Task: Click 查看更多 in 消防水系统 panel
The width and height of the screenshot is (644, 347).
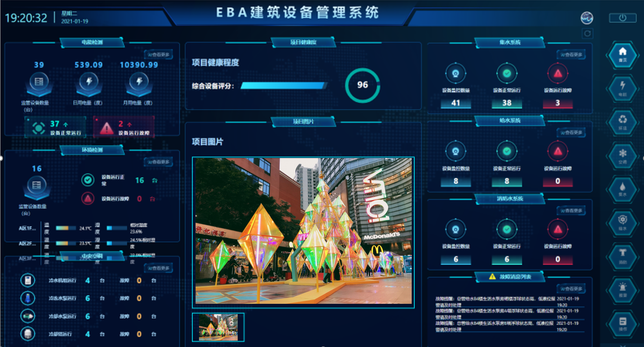Action: (x=571, y=211)
